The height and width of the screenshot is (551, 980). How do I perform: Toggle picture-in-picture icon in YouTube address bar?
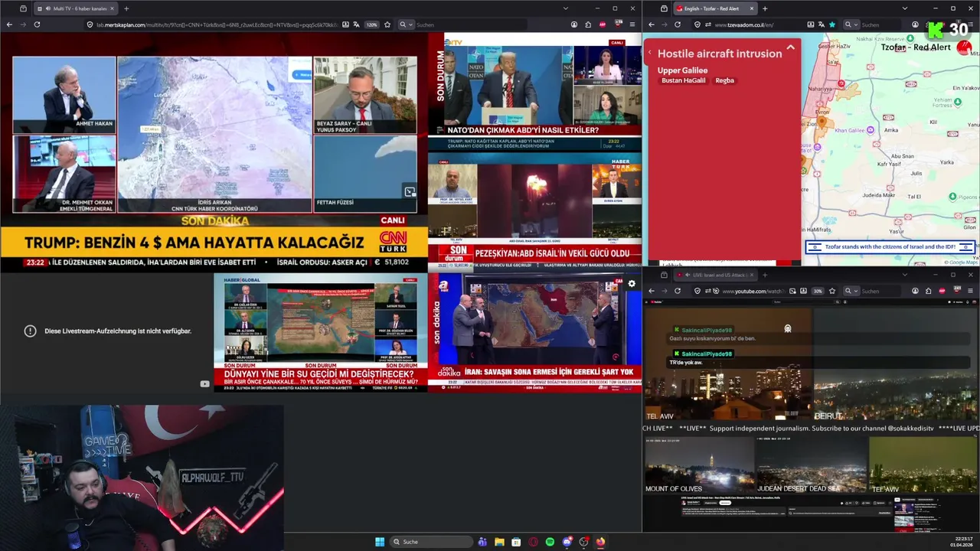792,291
